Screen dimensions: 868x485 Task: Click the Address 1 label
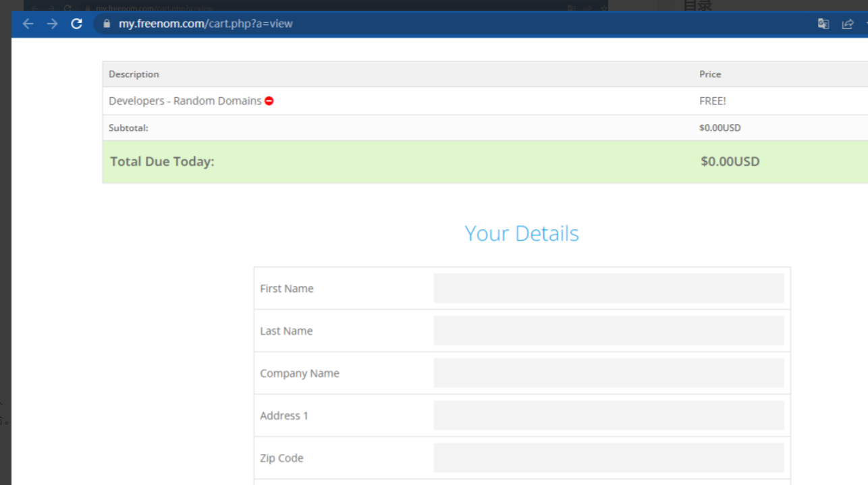click(284, 416)
